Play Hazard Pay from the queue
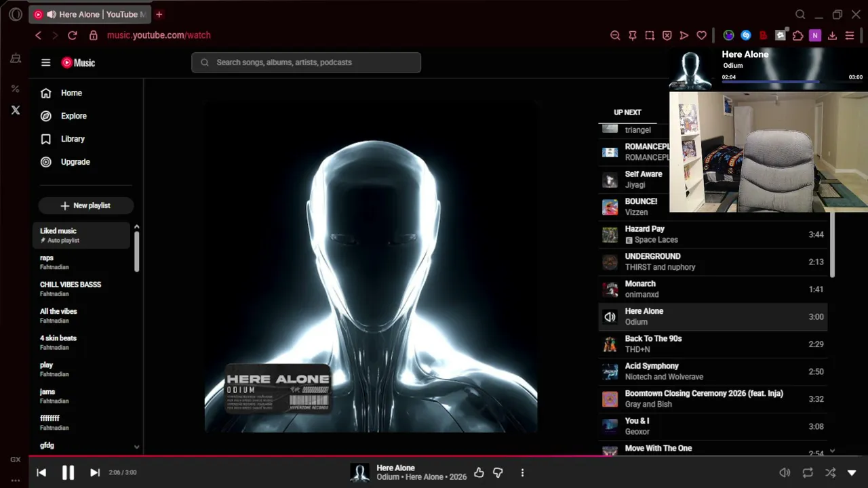 pos(713,235)
